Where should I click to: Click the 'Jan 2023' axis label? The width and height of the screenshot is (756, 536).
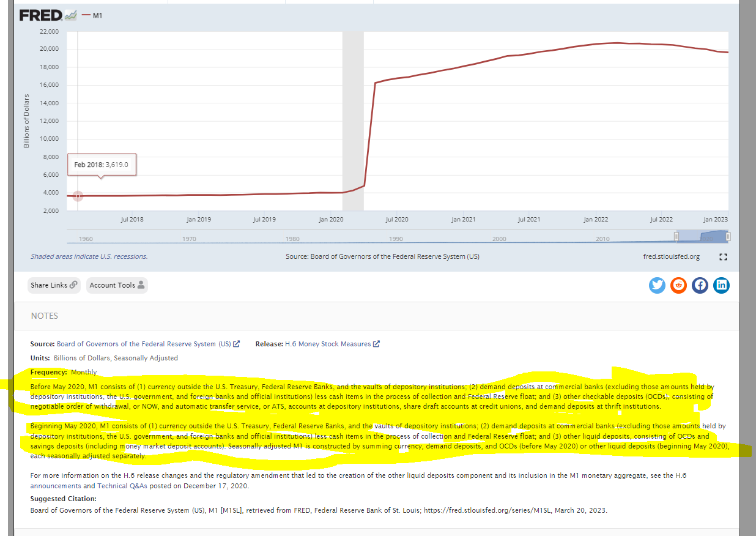716,219
